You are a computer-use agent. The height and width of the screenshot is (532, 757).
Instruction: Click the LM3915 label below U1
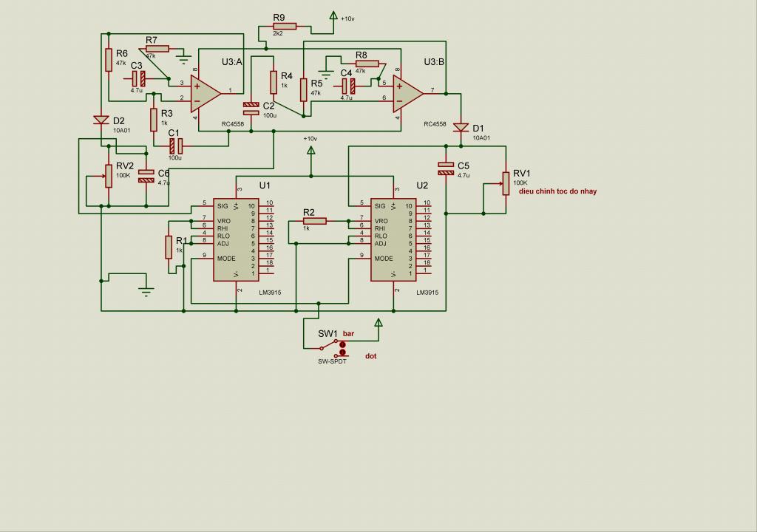(270, 293)
